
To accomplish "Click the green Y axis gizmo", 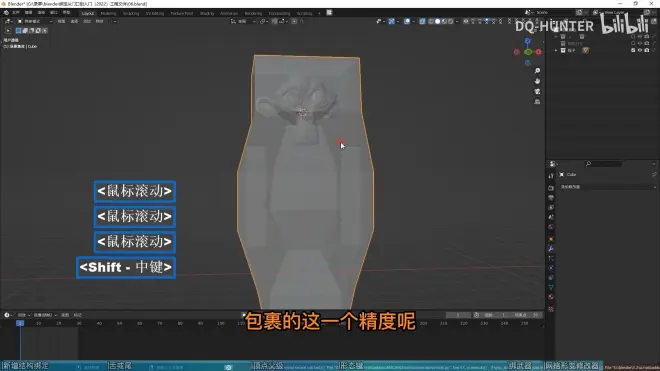I will coord(528,52).
